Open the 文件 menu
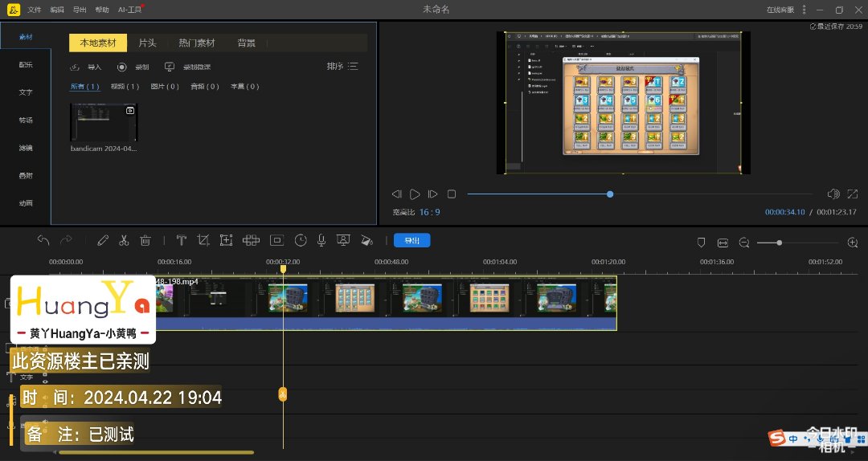Screen dimensions: 868x461 coord(35,10)
